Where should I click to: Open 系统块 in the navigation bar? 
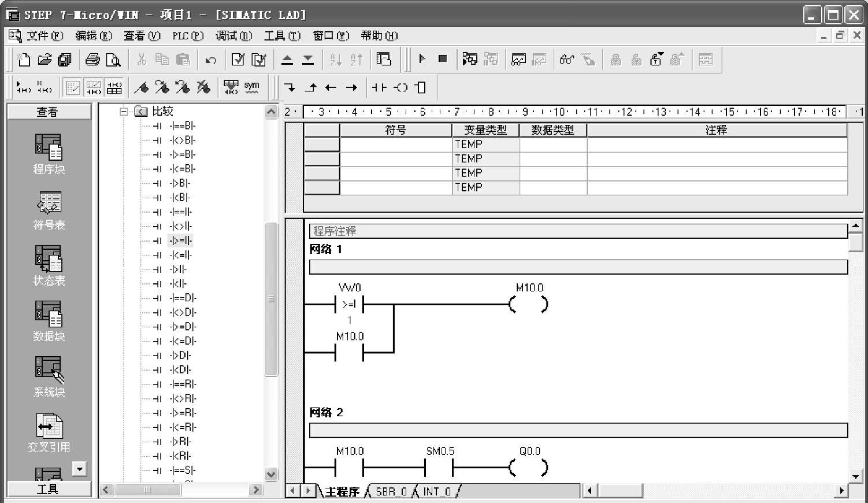(x=49, y=377)
